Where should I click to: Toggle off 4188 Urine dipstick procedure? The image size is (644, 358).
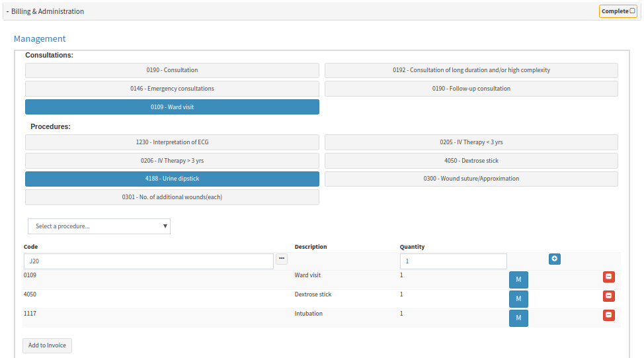pyautogui.click(x=172, y=179)
